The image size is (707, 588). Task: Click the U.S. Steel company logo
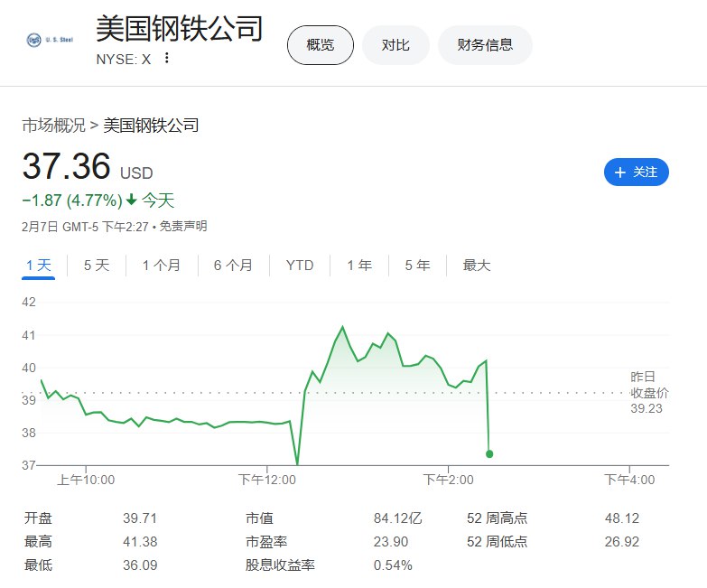pyautogui.click(x=50, y=40)
